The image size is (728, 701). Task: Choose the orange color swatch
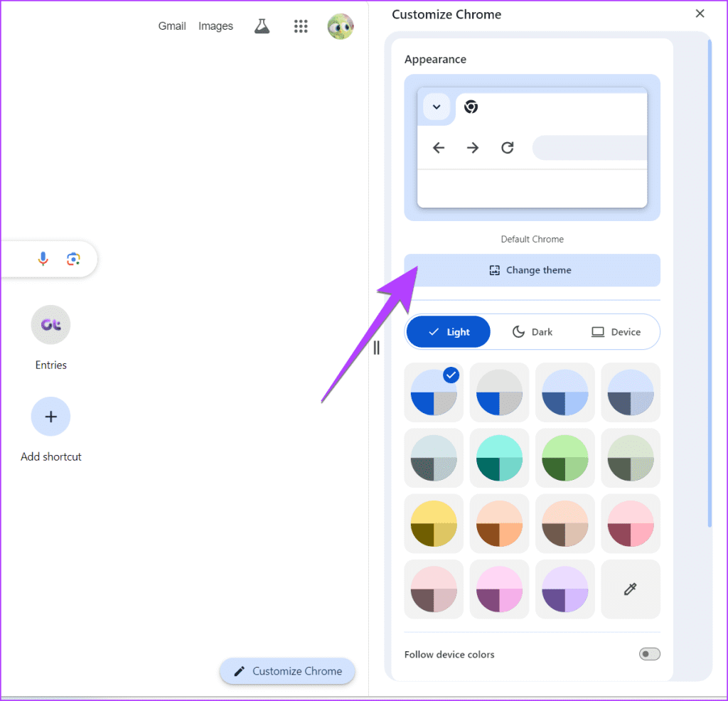click(499, 524)
